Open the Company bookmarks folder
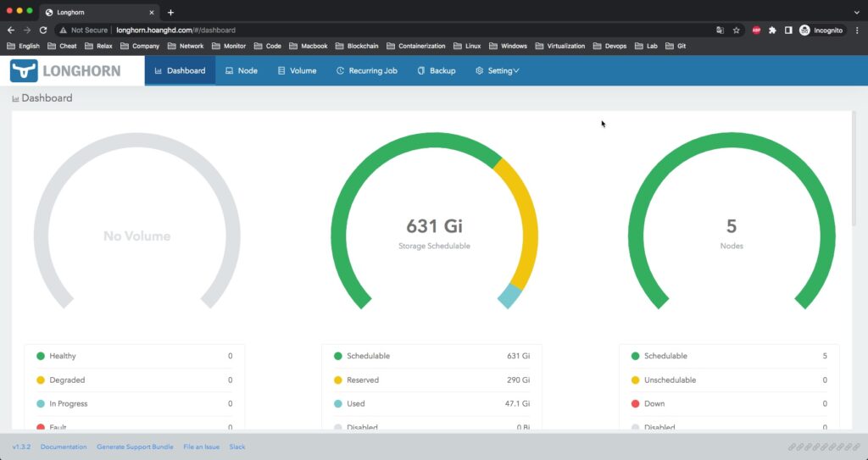The height and width of the screenshot is (460, 868). point(140,46)
